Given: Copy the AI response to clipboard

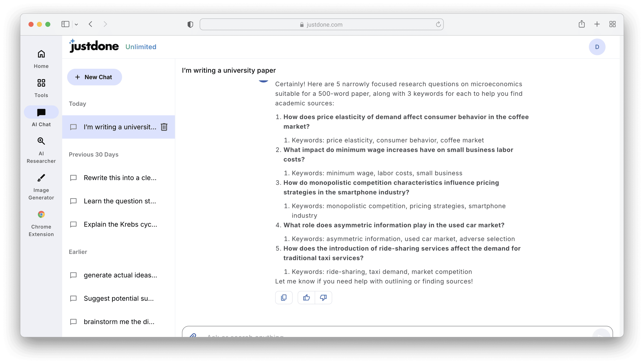Looking at the screenshot, I should coord(284,298).
